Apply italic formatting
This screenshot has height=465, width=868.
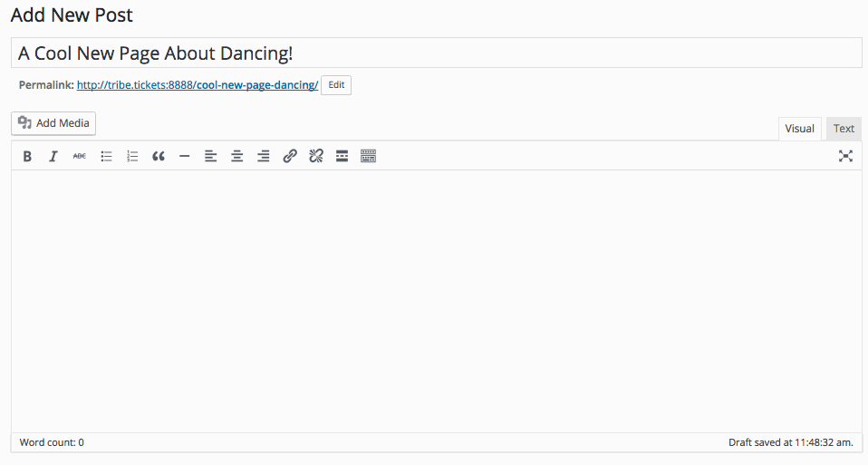(53, 156)
